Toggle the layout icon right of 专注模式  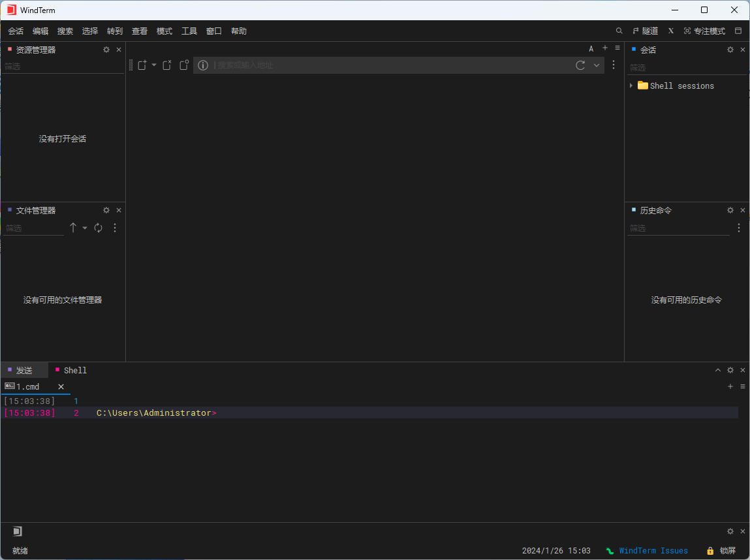point(738,31)
